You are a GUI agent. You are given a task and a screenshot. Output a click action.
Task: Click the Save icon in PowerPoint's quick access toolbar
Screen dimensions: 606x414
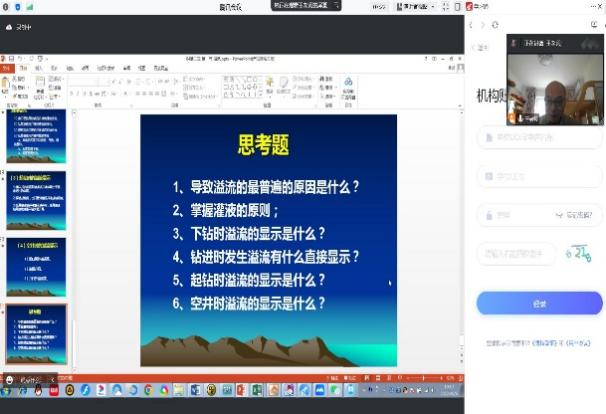click(13, 59)
